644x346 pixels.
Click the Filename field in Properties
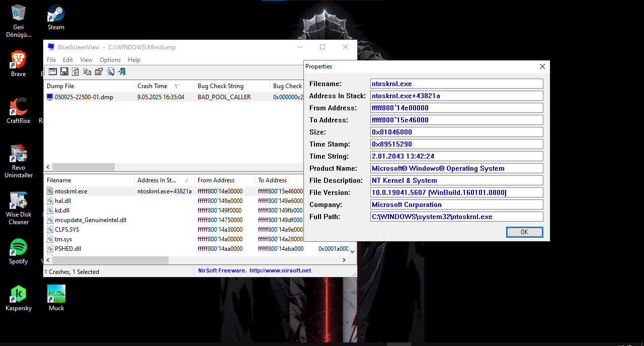click(x=457, y=84)
